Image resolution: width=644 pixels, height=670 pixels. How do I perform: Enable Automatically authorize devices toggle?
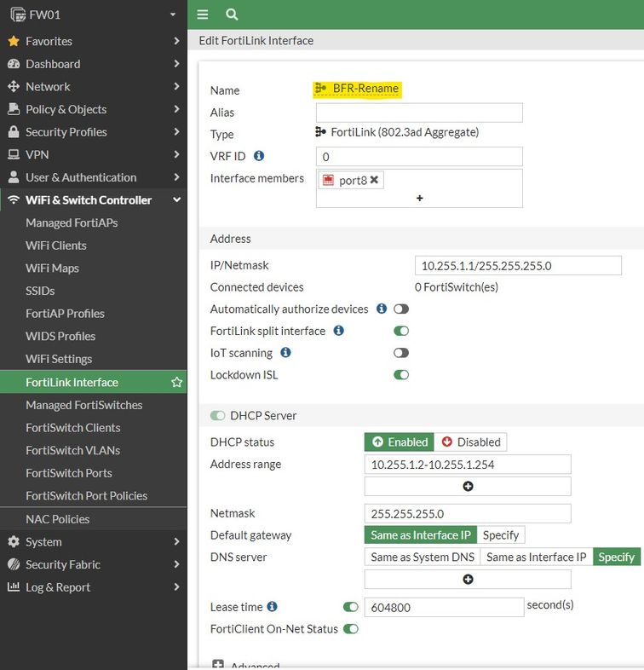400,309
